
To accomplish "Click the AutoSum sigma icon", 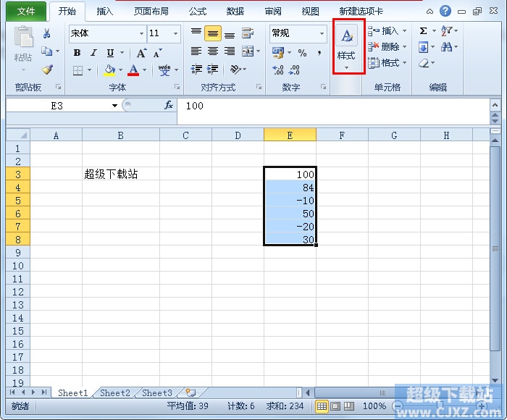I will [423, 31].
